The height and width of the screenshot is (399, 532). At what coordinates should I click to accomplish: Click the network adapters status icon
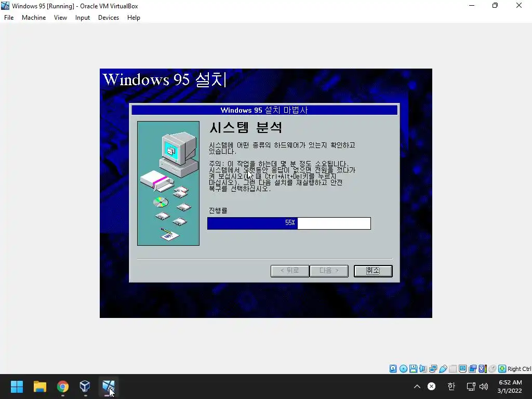(x=433, y=369)
